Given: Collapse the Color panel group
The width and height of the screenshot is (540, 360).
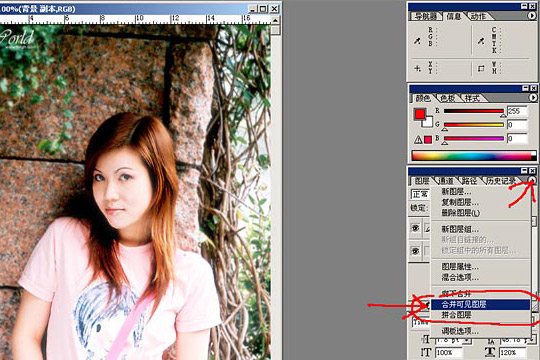Looking at the screenshot, I should click(x=525, y=88).
